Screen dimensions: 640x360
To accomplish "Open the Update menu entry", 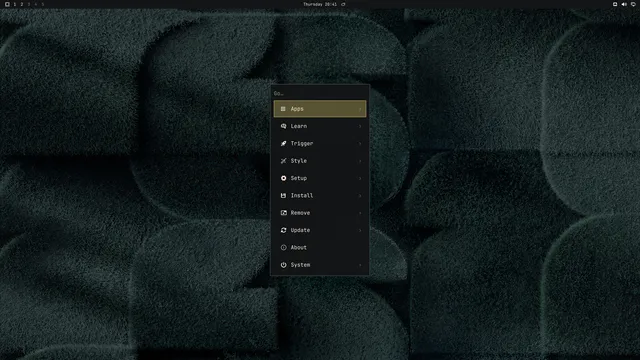I will tap(320, 230).
